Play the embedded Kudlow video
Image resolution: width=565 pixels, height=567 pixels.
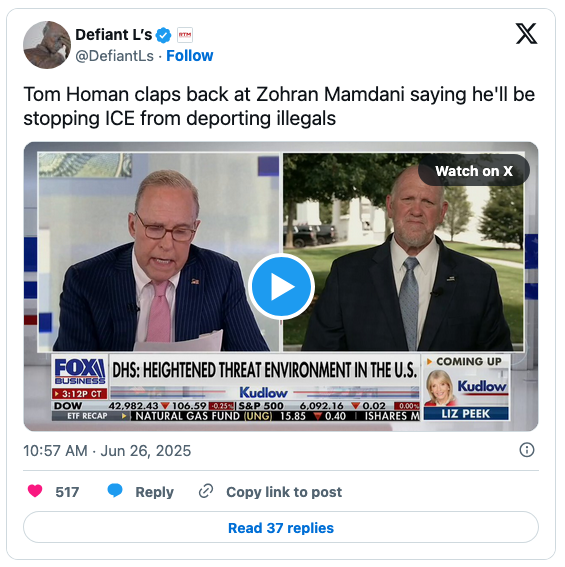[281, 286]
